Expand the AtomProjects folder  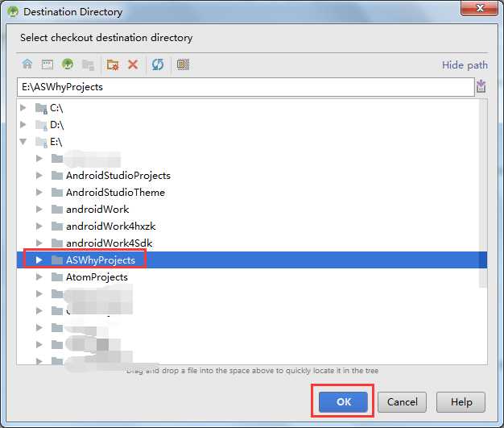pos(39,276)
